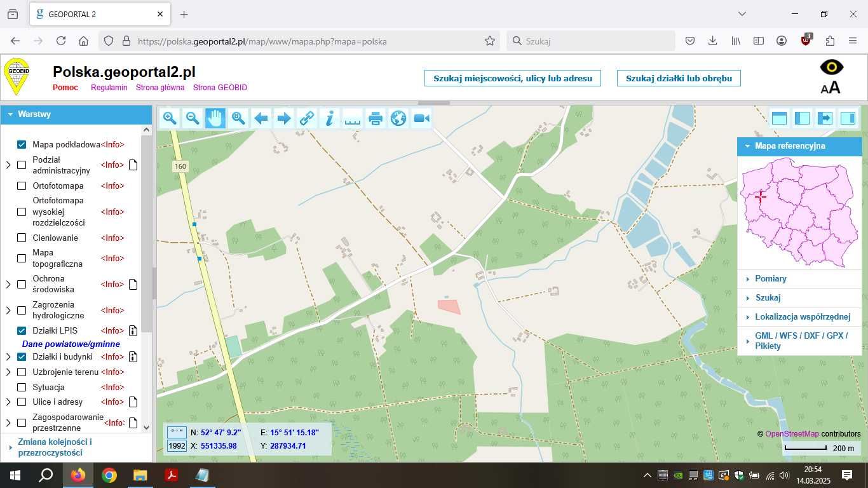Open the Regulamin link
The image size is (868, 488).
pos(109,88)
